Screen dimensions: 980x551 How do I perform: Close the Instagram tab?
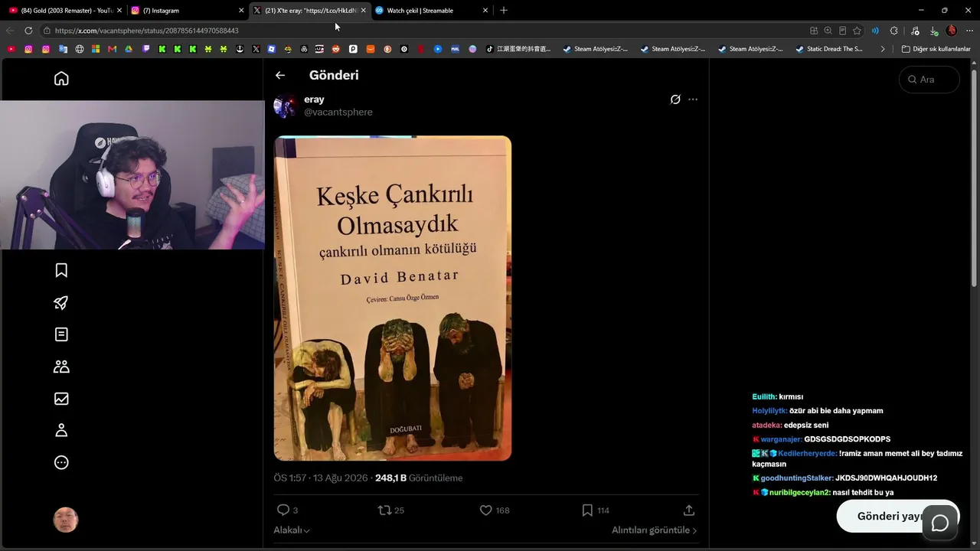(241, 11)
